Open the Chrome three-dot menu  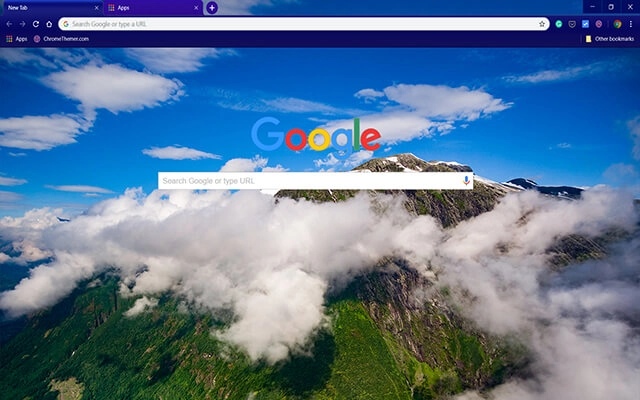pos(631,24)
